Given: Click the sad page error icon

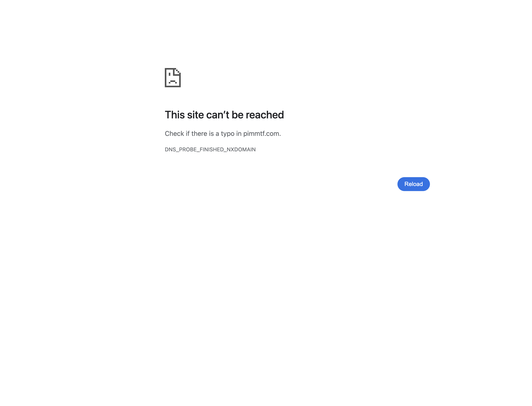Looking at the screenshot, I should (173, 78).
